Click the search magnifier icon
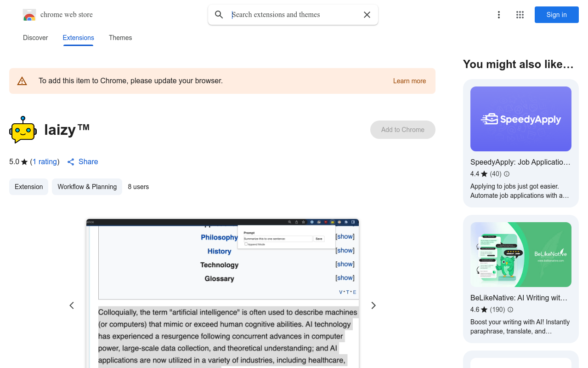The width and height of the screenshot is (588, 368). 219,15
